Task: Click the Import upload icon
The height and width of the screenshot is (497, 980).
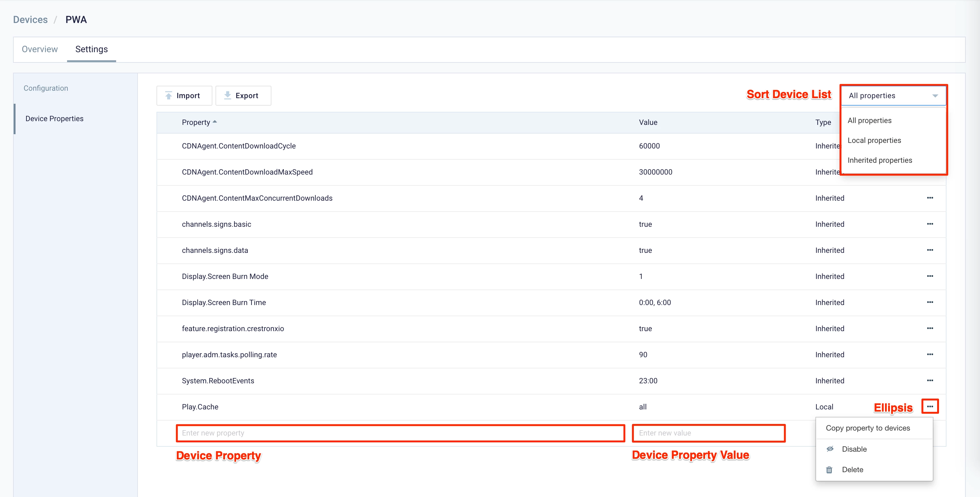Action: pos(169,96)
